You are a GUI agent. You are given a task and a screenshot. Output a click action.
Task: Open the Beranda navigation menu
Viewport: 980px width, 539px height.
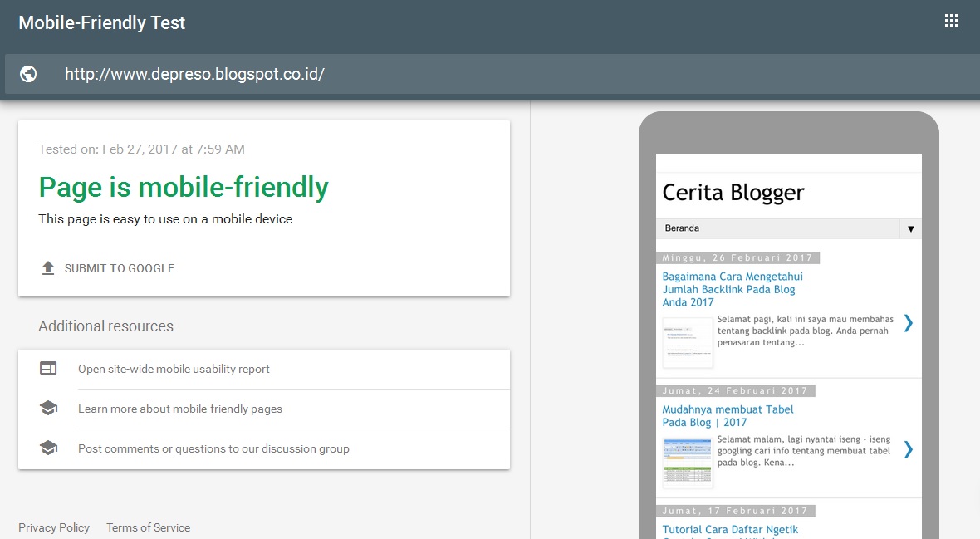[x=789, y=228]
